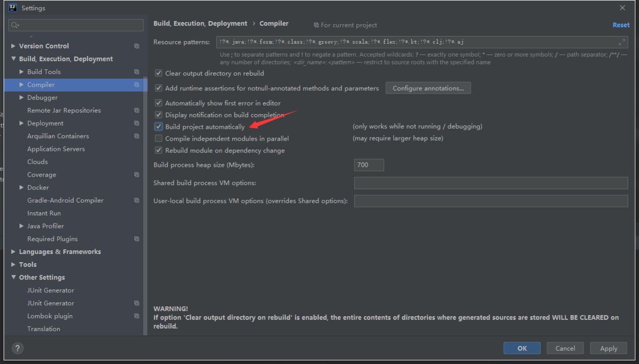Click Shared build process VM options field
The width and height of the screenshot is (639, 364).
pyautogui.click(x=491, y=183)
